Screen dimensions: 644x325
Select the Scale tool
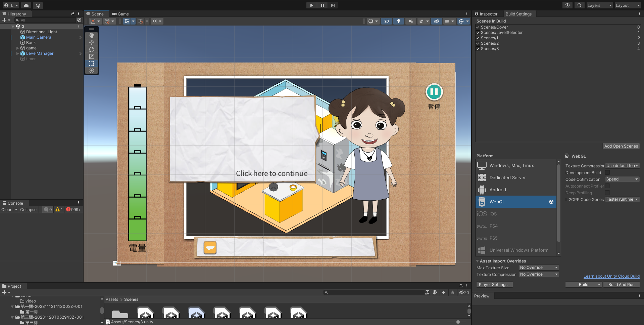[x=92, y=56]
